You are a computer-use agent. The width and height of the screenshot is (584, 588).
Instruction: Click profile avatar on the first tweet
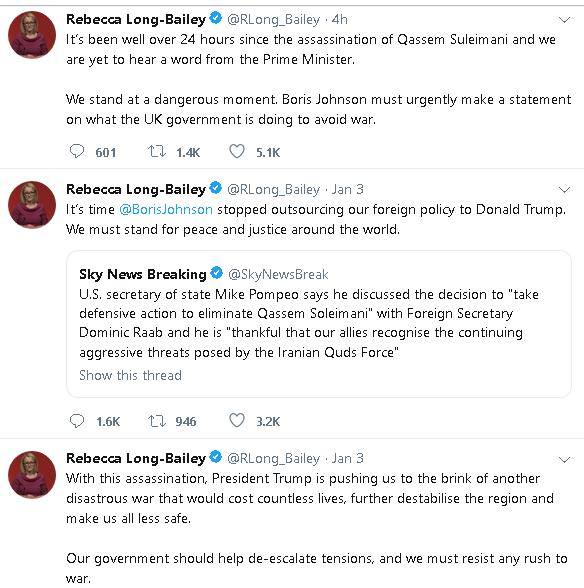click(x=32, y=35)
